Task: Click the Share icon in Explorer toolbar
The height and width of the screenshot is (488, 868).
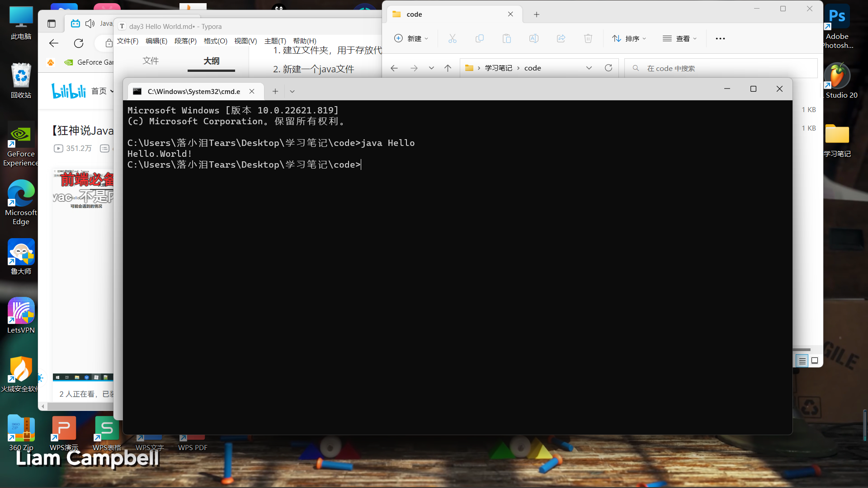Action: (x=561, y=39)
